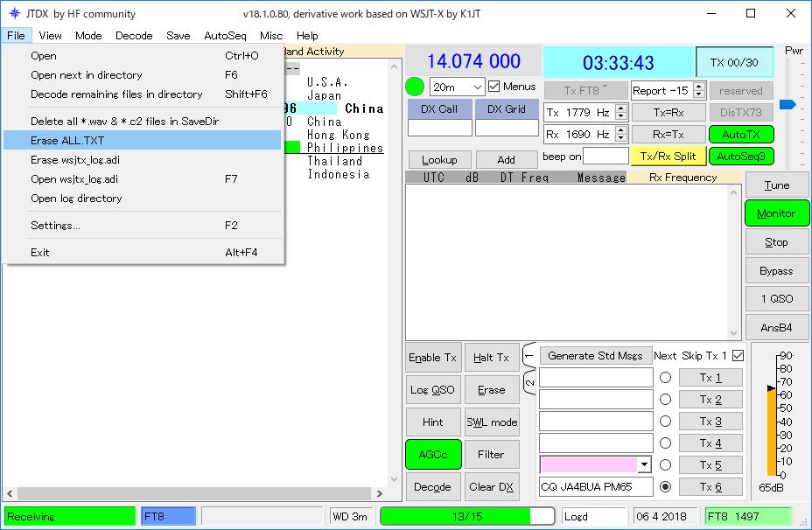Open the Help menu
Image resolution: width=812 pixels, height=530 pixels.
click(307, 36)
